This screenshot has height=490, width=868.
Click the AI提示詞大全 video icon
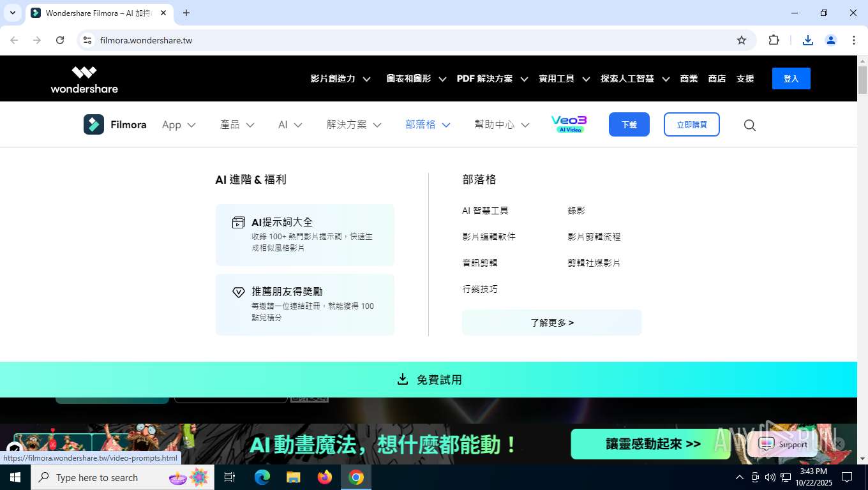pyautogui.click(x=238, y=223)
